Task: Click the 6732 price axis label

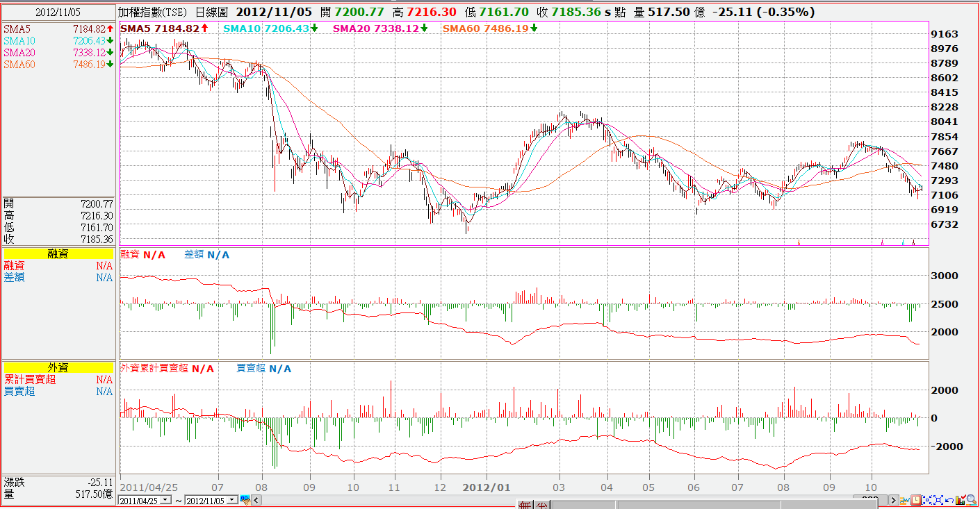Action: (944, 224)
